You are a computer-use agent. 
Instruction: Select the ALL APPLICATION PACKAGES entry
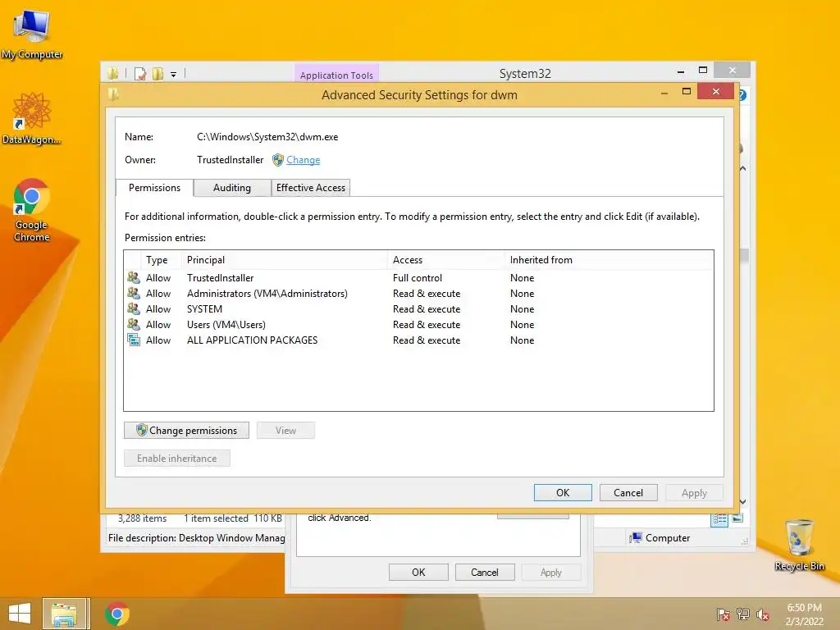418,340
